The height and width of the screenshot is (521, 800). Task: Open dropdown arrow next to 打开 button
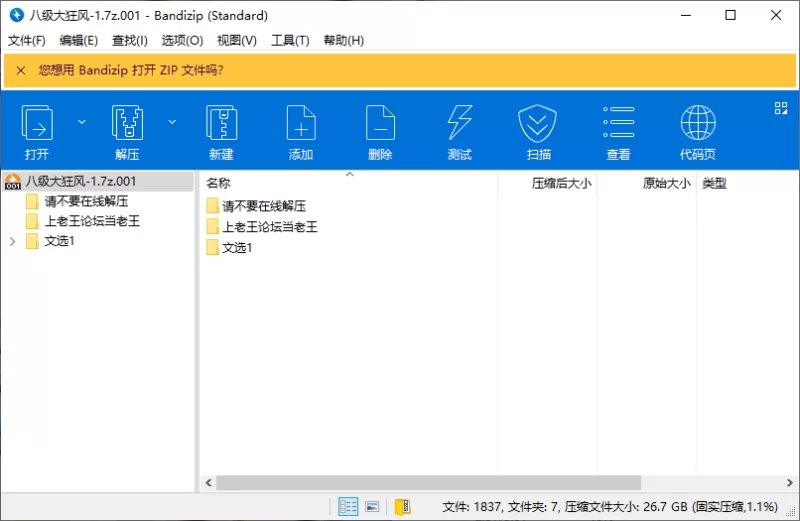pyautogui.click(x=82, y=122)
